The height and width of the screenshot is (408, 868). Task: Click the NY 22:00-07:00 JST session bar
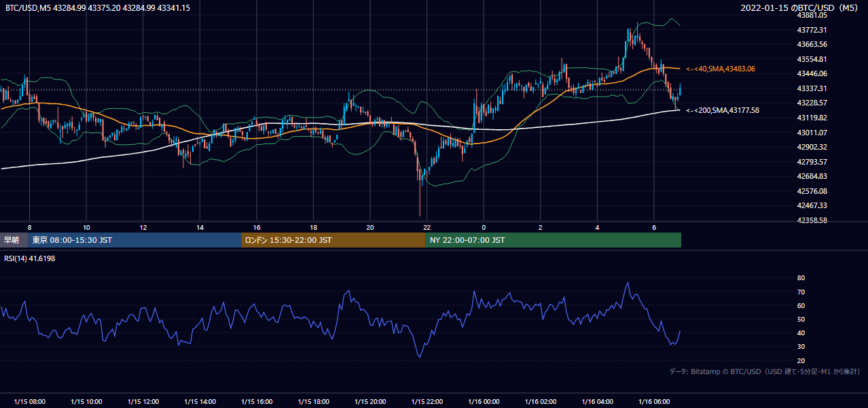[553, 240]
